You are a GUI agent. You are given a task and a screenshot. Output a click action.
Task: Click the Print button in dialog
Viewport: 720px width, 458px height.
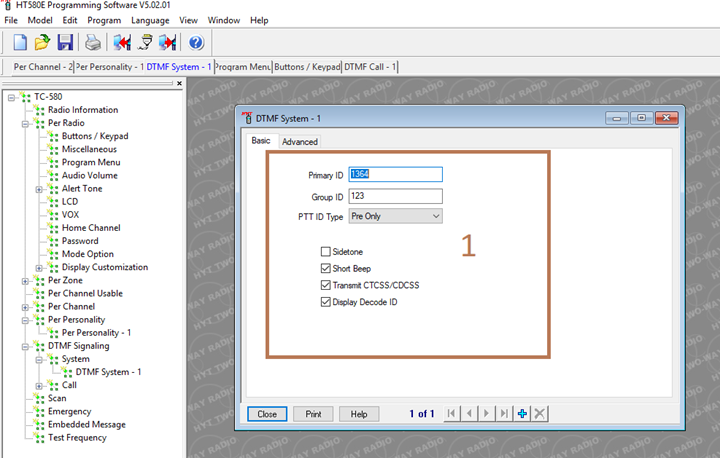(313, 414)
